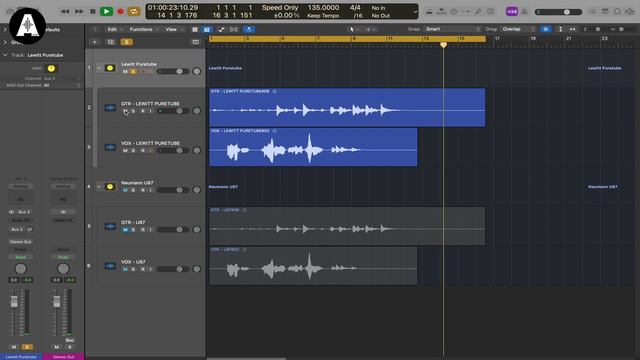Mute the Stereo Out channel strip
The image size is (640, 360).
[x=56, y=347]
